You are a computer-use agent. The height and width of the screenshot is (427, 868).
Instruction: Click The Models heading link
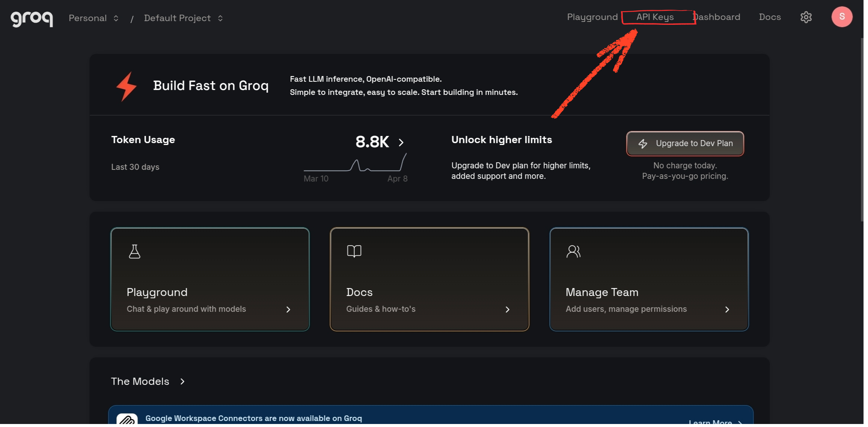pyautogui.click(x=140, y=381)
